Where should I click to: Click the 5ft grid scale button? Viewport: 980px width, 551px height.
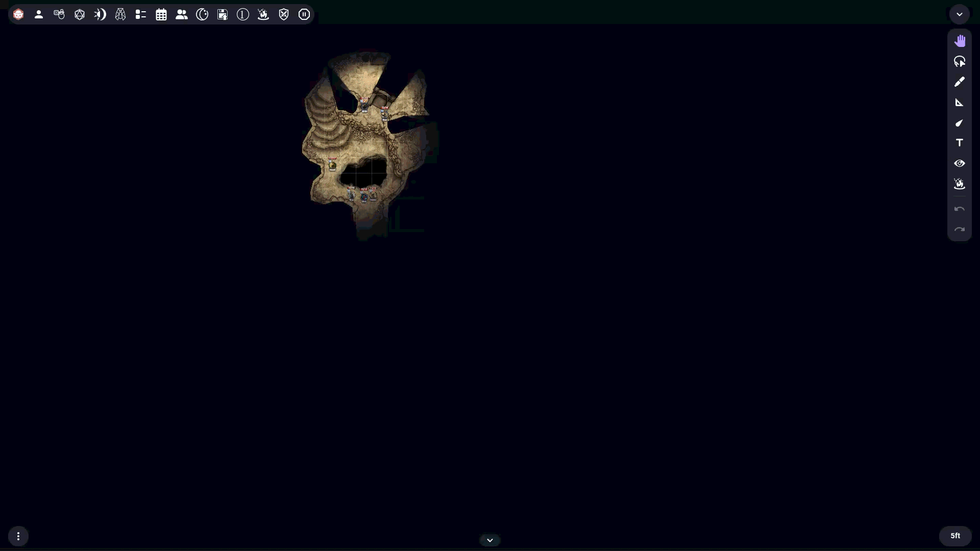pyautogui.click(x=955, y=536)
